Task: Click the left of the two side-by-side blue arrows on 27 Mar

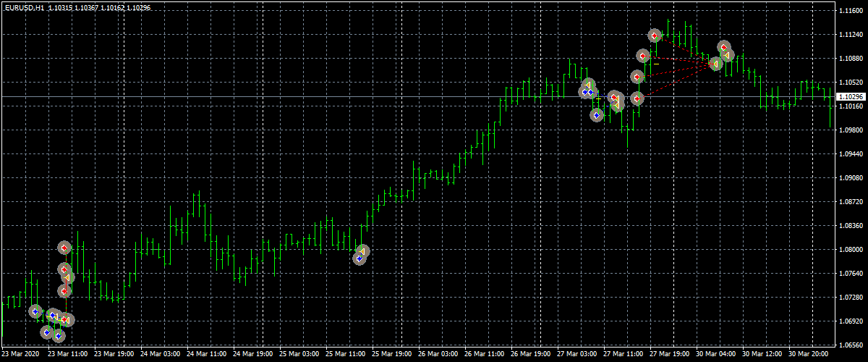Action: [x=584, y=92]
